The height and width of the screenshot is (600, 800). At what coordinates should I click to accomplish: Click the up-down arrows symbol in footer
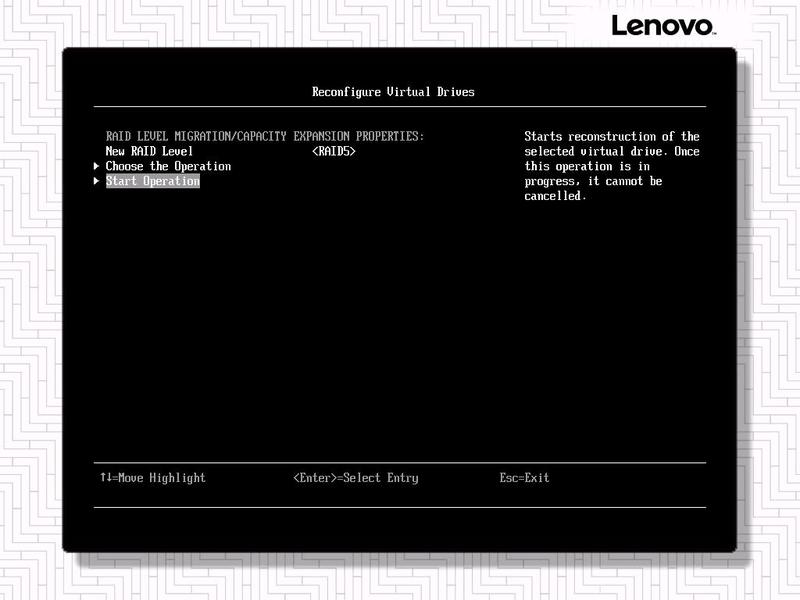point(105,478)
